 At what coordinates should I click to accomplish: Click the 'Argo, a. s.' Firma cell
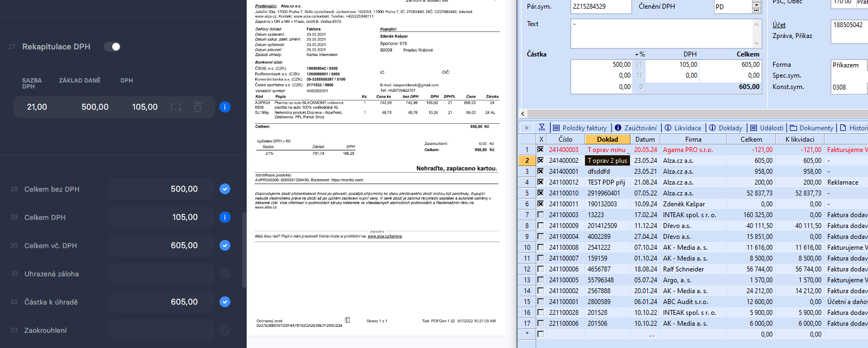pyautogui.click(x=693, y=280)
